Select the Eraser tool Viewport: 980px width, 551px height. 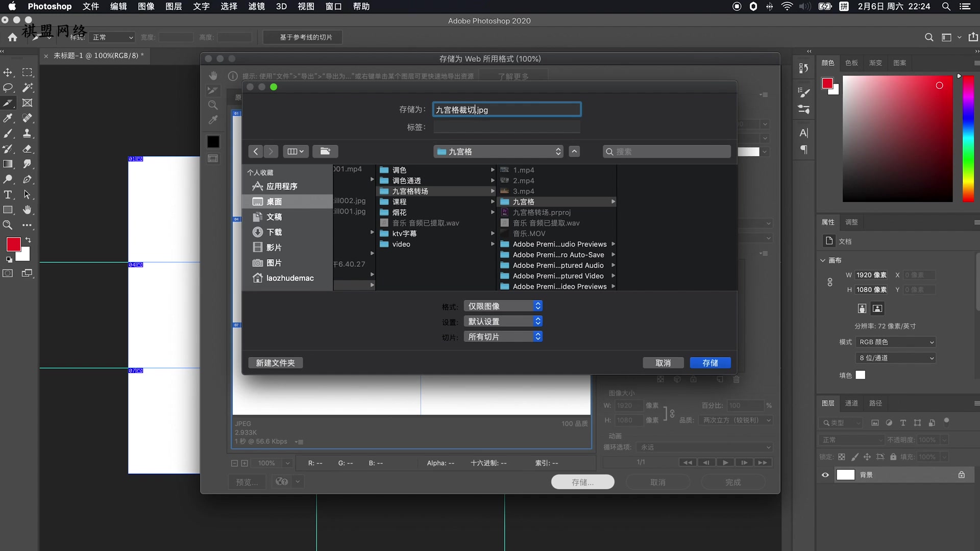coord(27,149)
